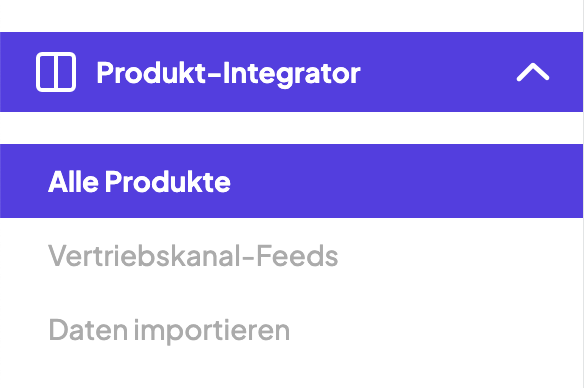Click the purple Produkt-Integrator header bar
The height and width of the screenshot is (388, 584).
click(291, 72)
